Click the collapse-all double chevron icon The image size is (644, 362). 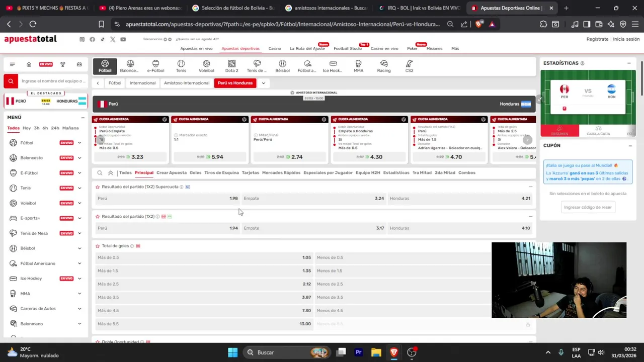click(111, 173)
